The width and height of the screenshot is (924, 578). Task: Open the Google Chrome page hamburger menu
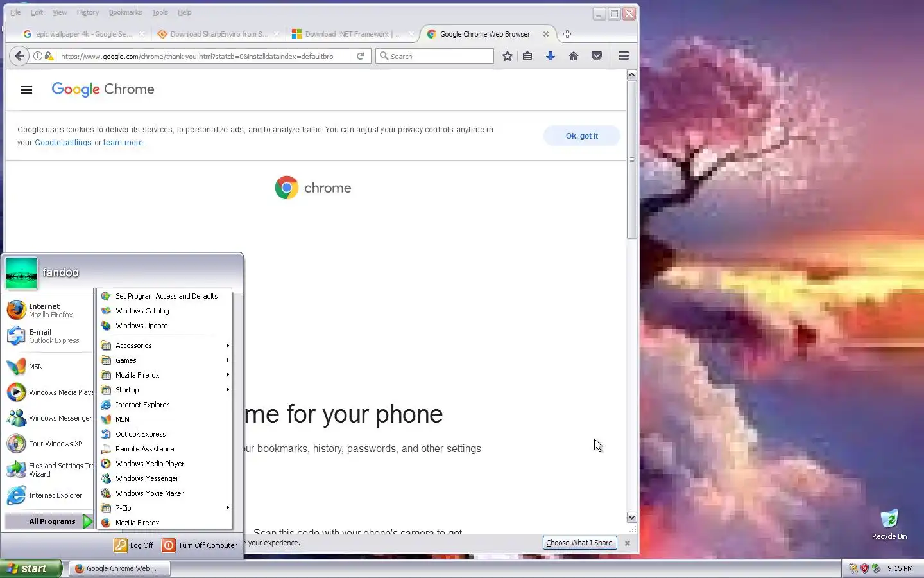pos(26,90)
